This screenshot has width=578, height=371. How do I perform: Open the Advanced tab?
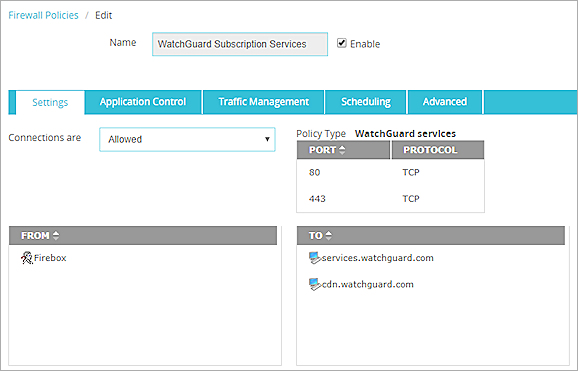(445, 102)
